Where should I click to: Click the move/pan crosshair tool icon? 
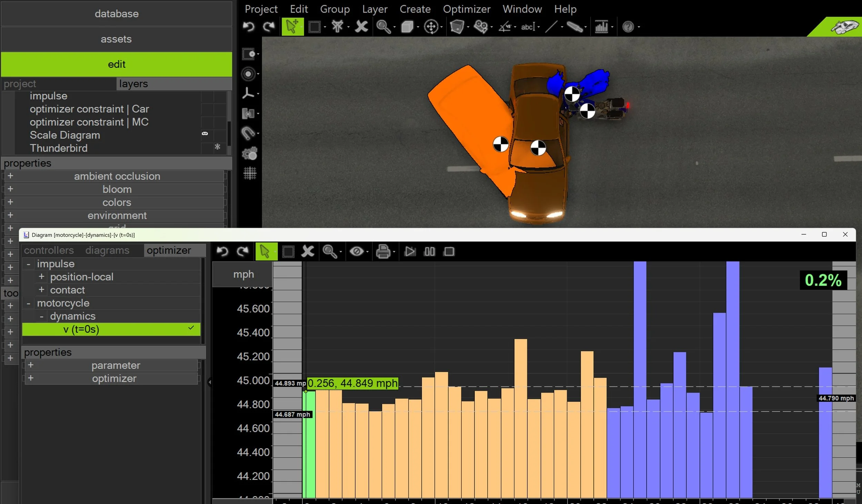point(431,27)
